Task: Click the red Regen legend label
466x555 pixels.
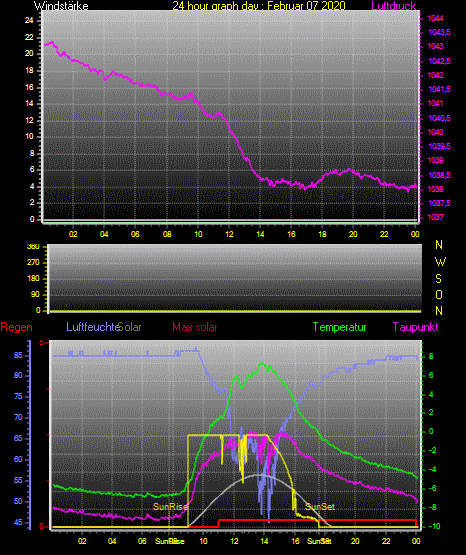Action: [x=16, y=327]
